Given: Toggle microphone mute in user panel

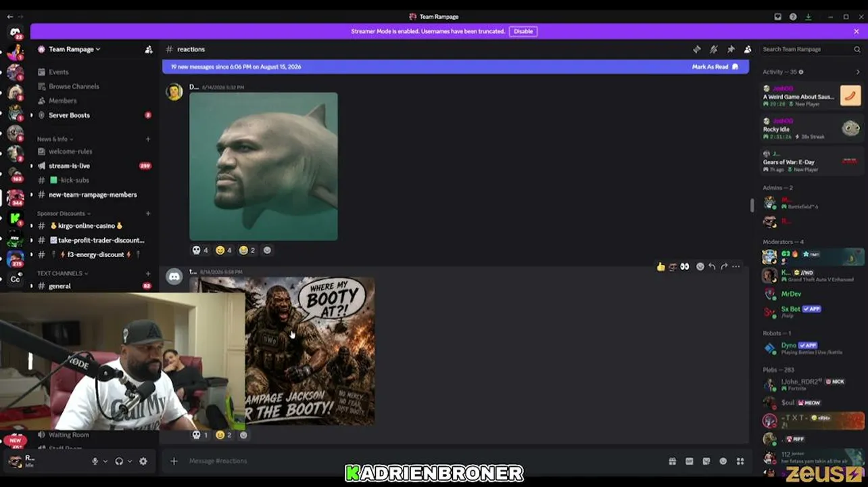Looking at the screenshot, I should pos(95,461).
